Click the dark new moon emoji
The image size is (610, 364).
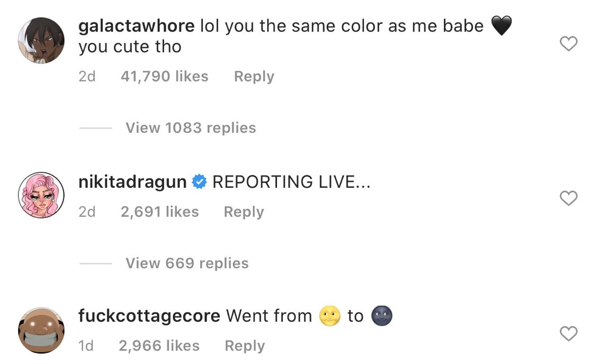tap(382, 316)
